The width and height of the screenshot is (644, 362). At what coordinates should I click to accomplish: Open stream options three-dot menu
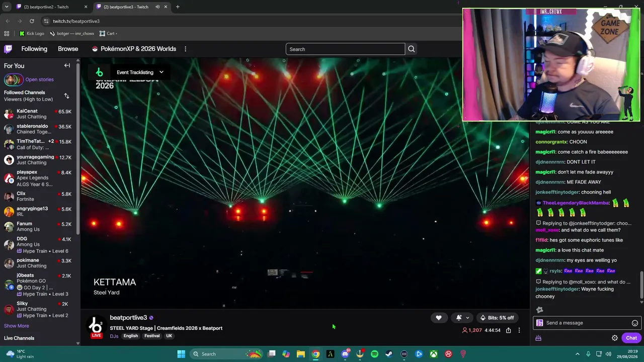(519, 330)
